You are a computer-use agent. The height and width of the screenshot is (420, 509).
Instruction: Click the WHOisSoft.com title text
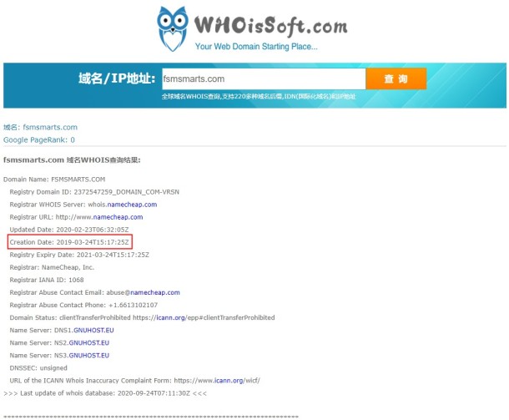pyautogui.click(x=270, y=26)
